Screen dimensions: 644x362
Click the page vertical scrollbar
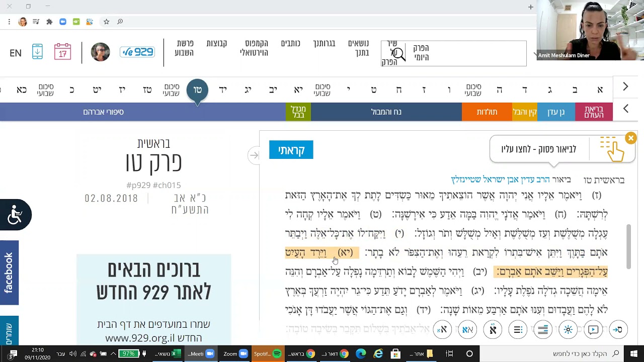point(629,246)
